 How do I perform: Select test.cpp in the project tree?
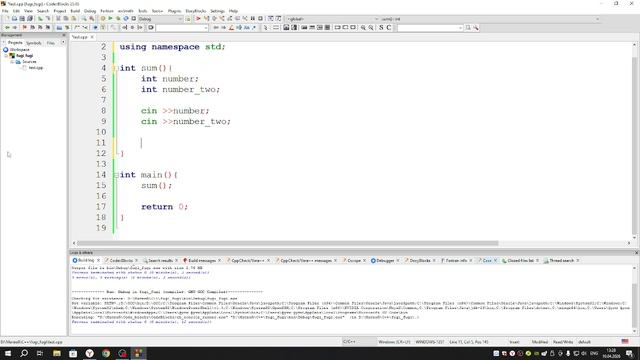coord(36,68)
